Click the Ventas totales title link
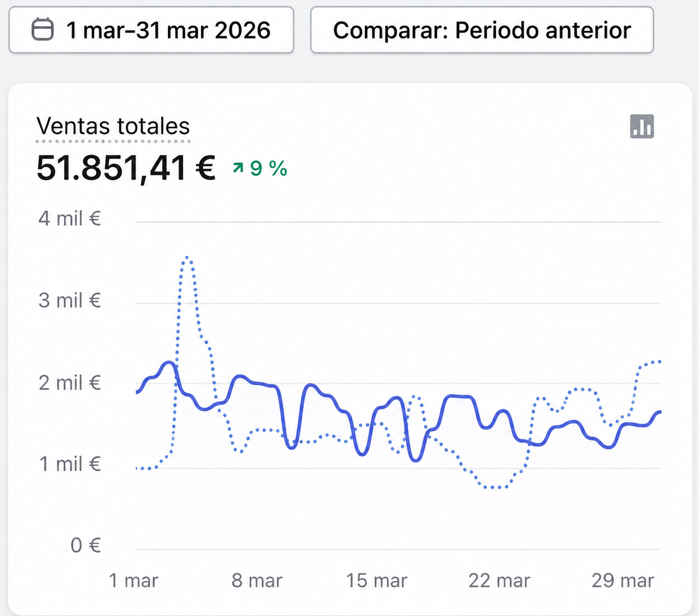This screenshot has width=699, height=616. (x=113, y=126)
